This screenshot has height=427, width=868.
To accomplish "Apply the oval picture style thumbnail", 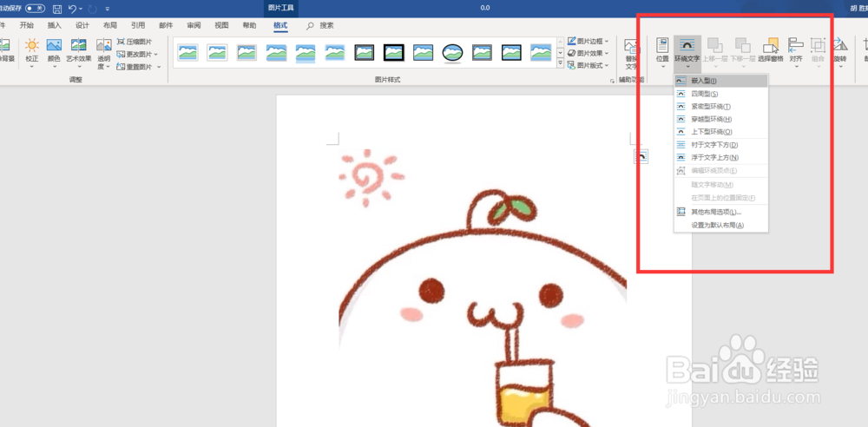I will pos(453,53).
